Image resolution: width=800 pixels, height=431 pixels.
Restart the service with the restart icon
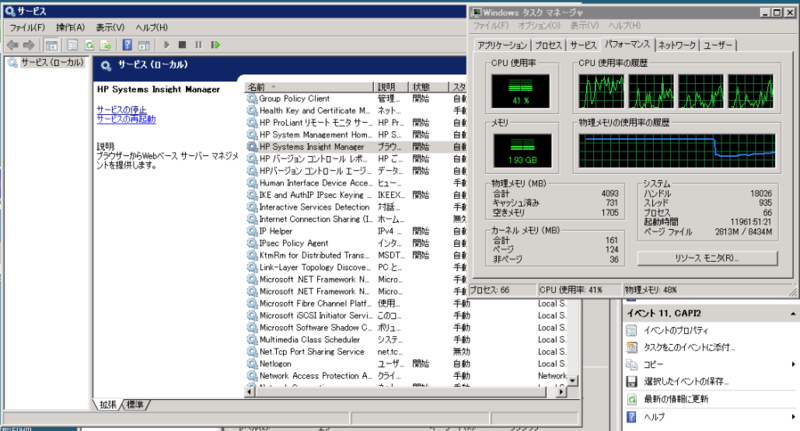pos(215,45)
